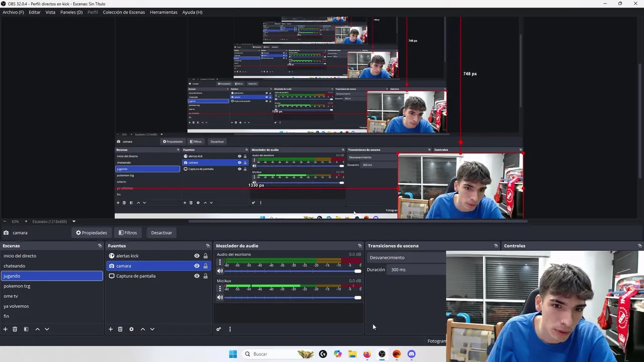Hide the alertas kick source
The image size is (644, 362).
tap(197, 256)
